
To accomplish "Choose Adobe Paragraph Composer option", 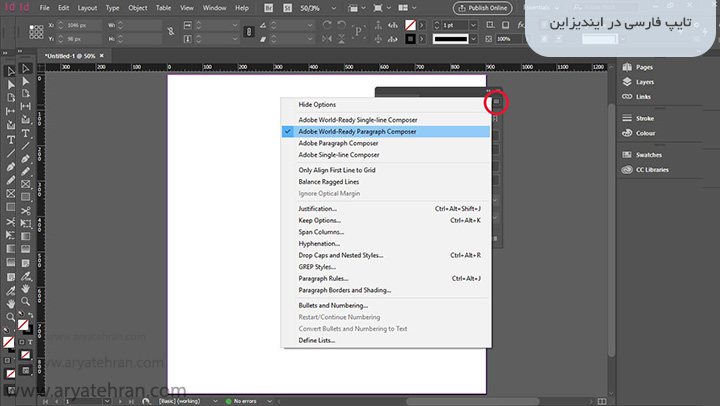I will click(338, 143).
